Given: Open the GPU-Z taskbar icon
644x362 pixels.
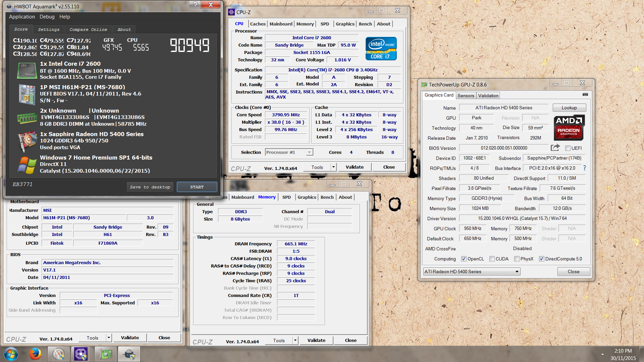Looking at the screenshot, I should [105, 354].
